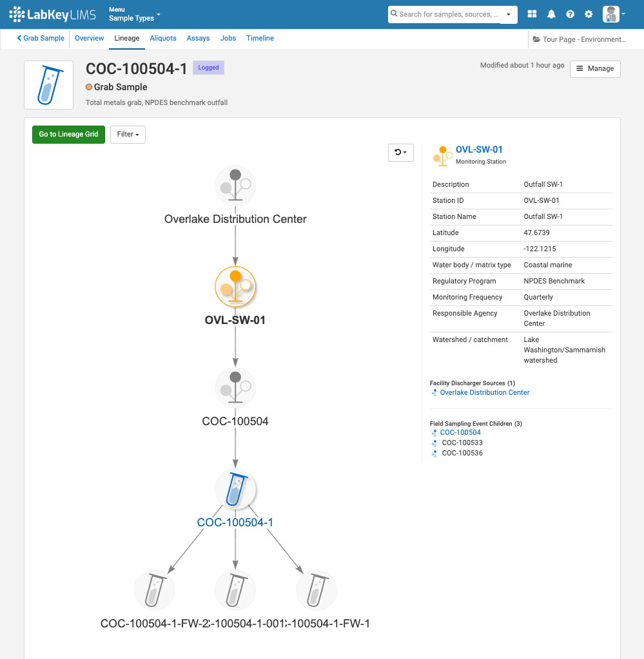
Task: Click the COC-100536 child entry
Action: (462, 453)
